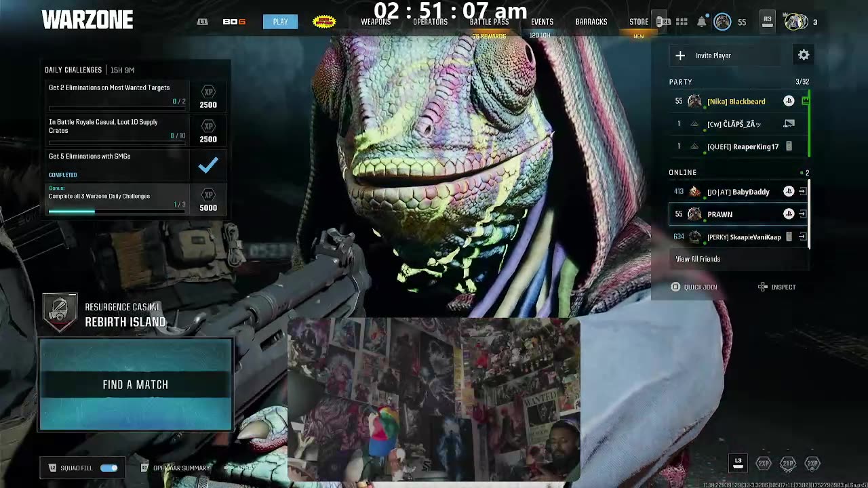868x488 pixels.
Task: Click the Daily Challenges header
Action: pyautogui.click(x=73, y=70)
